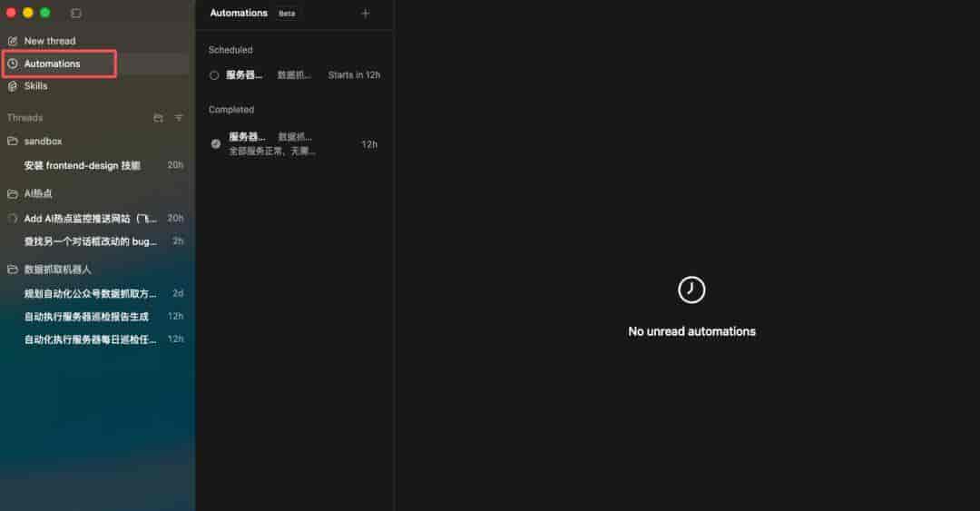
Task: Click the Completed section label
Action: [231, 110]
